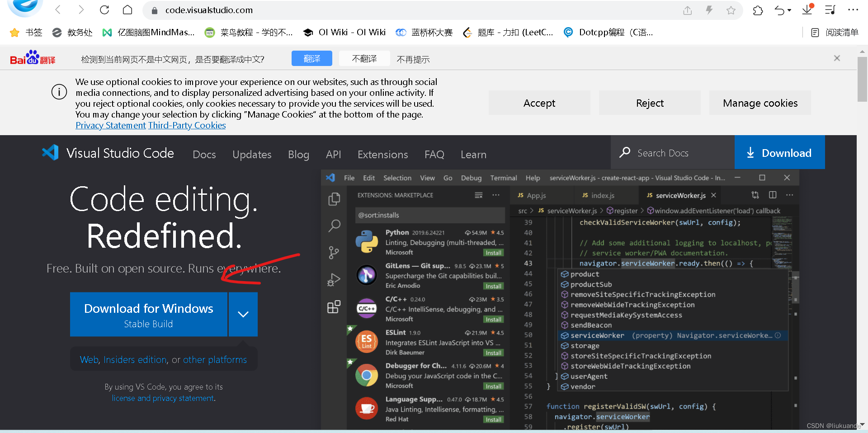Open the other platforms link

click(215, 360)
